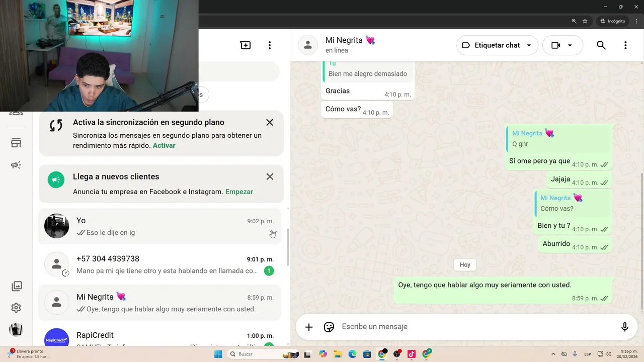Click the quoted Bien me alegro demasiado reply
This screenshot has height=362, width=644.
tap(368, 71)
